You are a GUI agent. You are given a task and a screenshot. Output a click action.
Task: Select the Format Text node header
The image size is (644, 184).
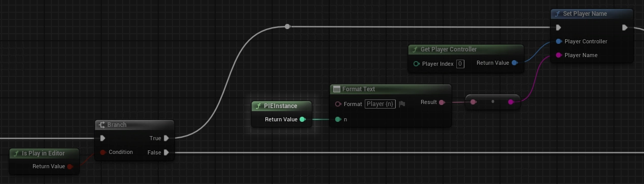(391, 89)
